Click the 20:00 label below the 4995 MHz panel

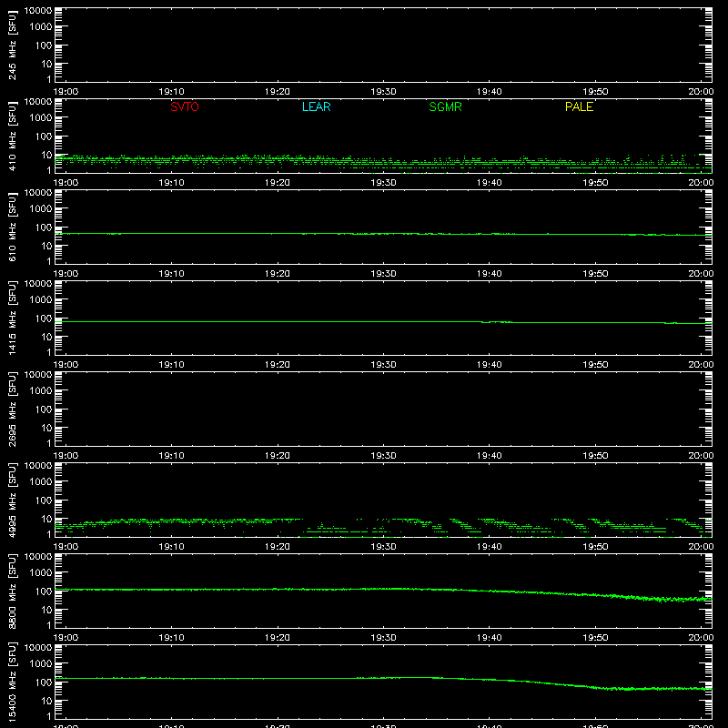(701, 547)
